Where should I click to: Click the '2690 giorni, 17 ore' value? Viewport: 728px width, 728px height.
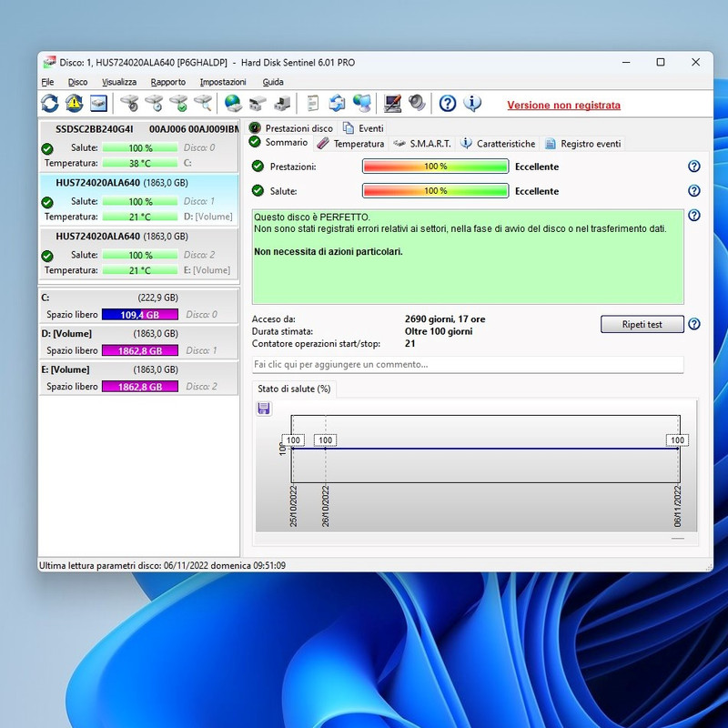[x=445, y=319]
